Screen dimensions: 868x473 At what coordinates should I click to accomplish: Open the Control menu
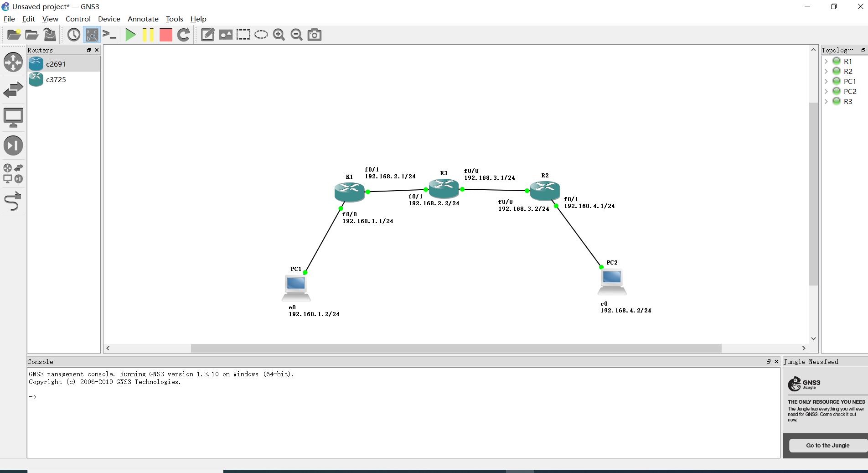(77, 19)
